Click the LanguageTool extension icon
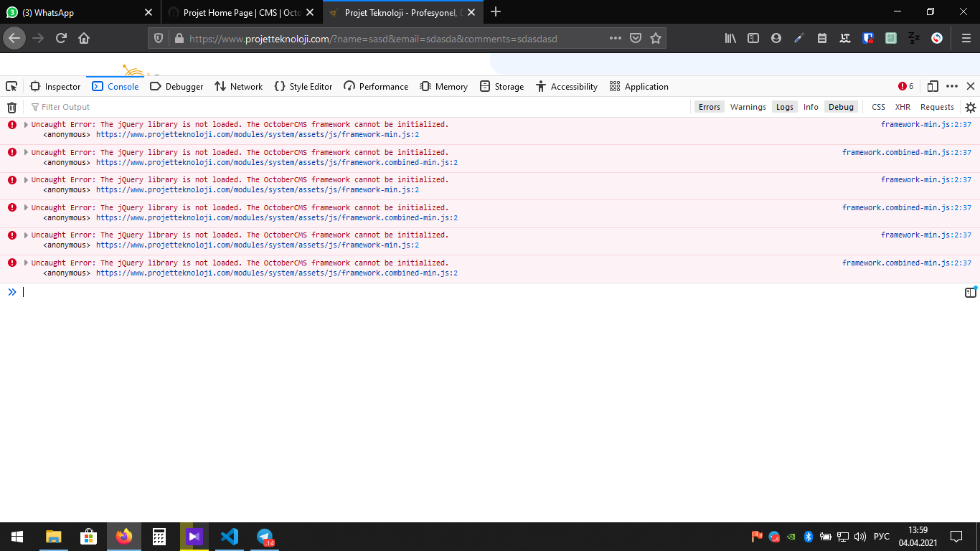Viewport: 980px width, 551px height. click(845, 38)
